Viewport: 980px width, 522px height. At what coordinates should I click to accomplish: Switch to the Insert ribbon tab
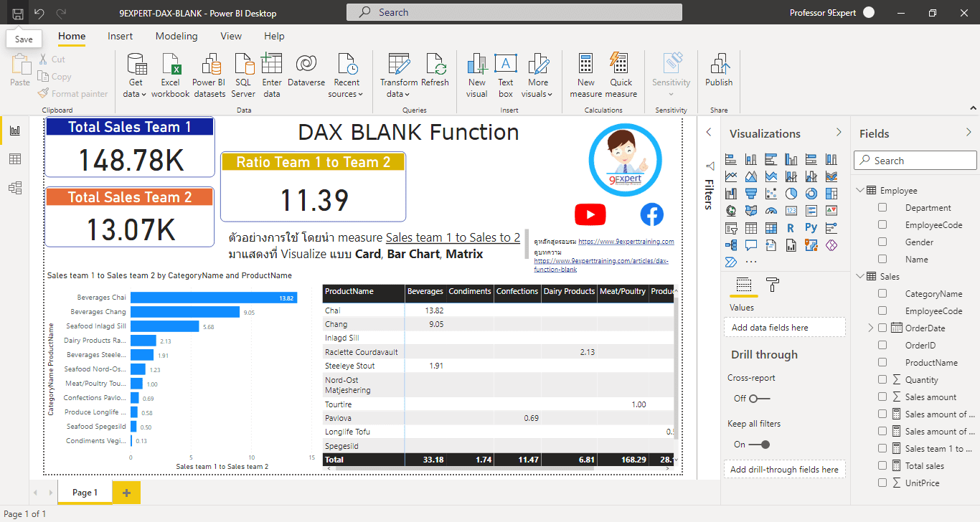120,36
